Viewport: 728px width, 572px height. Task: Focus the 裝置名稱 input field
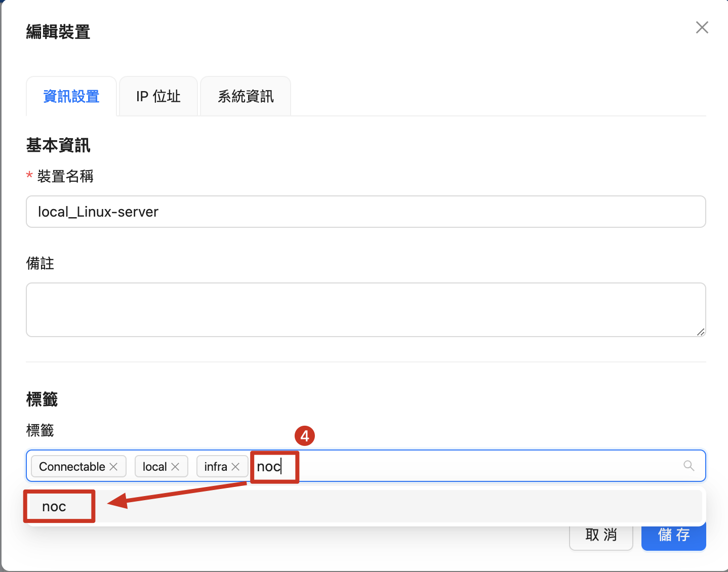click(366, 212)
